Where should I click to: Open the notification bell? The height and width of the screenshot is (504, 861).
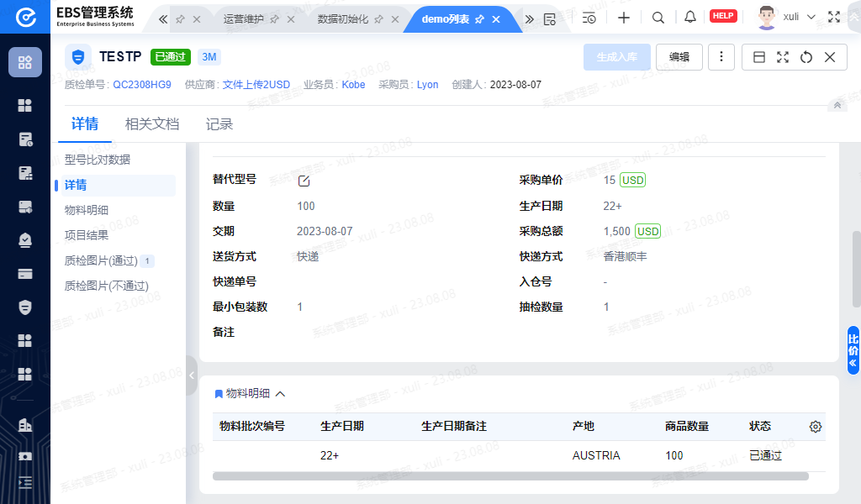click(x=689, y=18)
